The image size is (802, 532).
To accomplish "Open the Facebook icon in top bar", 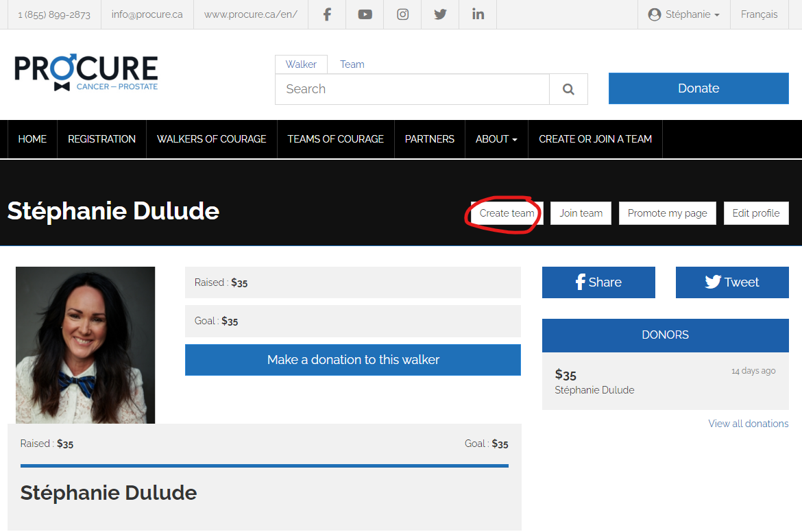I will point(327,14).
